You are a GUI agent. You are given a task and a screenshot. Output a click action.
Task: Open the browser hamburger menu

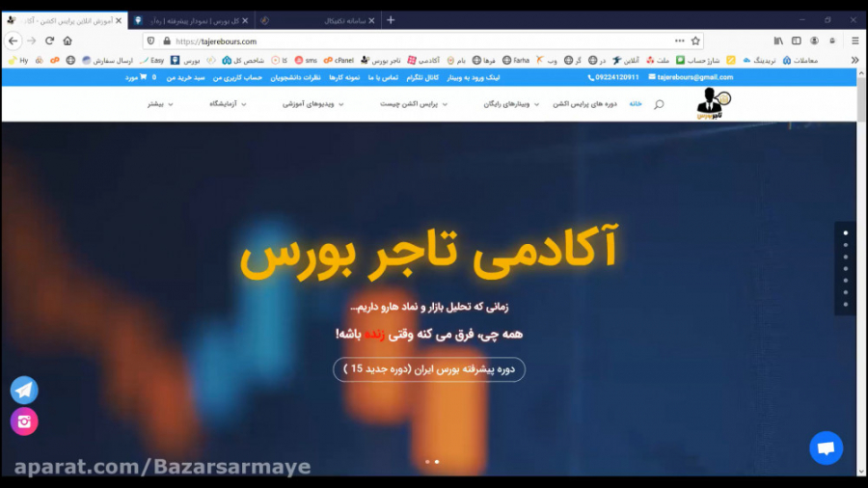click(854, 41)
